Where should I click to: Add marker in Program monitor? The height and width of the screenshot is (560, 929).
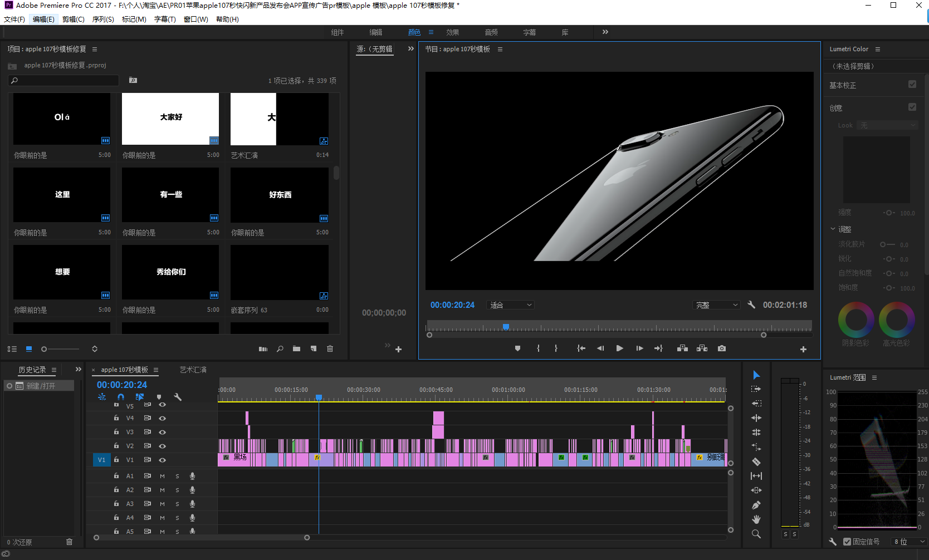[517, 348]
